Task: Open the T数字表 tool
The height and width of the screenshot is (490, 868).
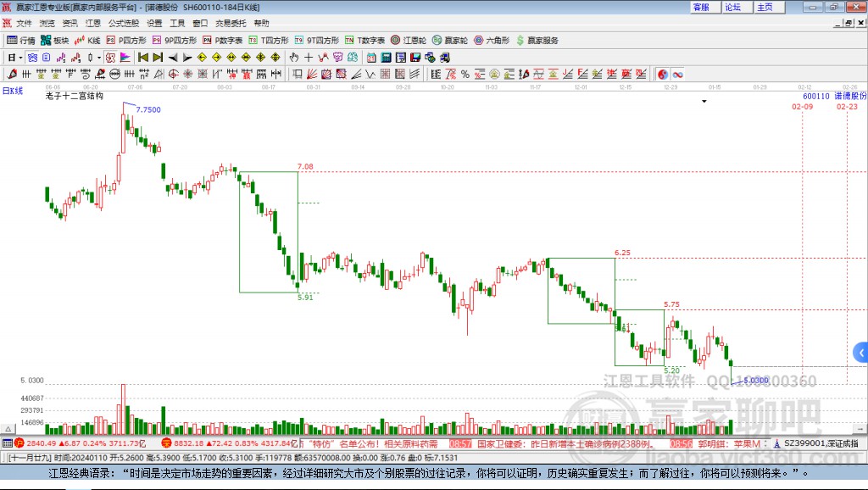Action: pos(364,41)
